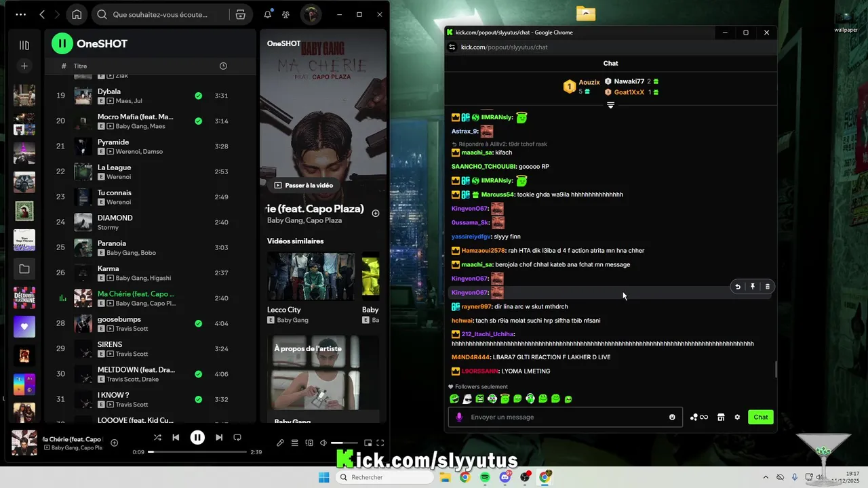Open Kick chat settings gear
The height and width of the screenshot is (488, 868).
(x=737, y=417)
